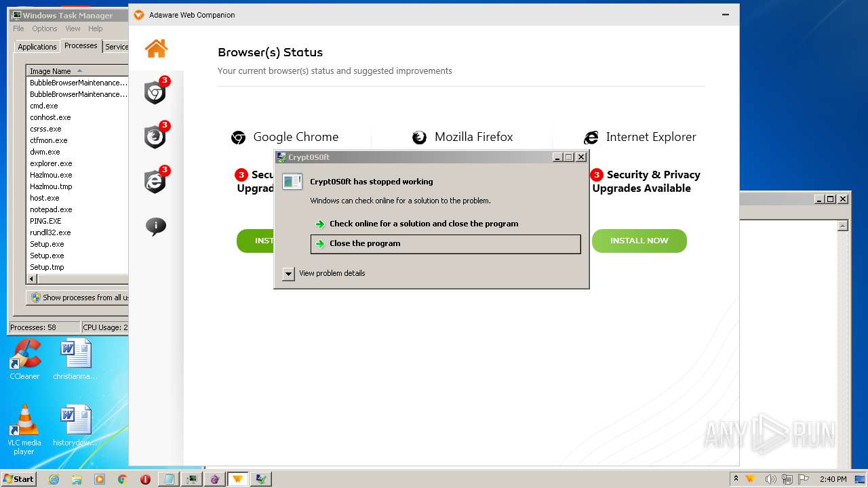Launch Opera browser from the taskbar

pos(145,479)
